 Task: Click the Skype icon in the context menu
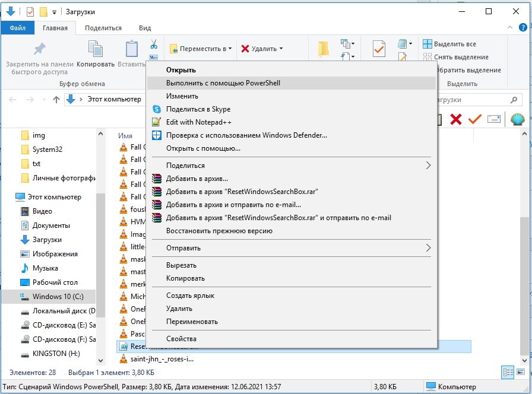pyautogui.click(x=157, y=109)
